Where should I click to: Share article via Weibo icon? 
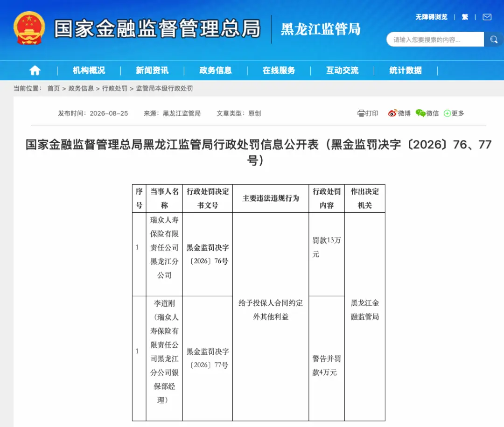[x=392, y=113]
